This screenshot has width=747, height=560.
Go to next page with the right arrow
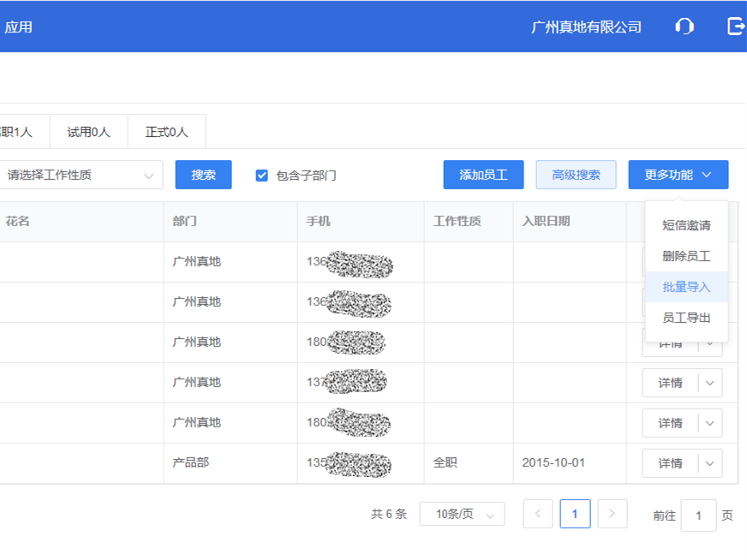click(x=612, y=514)
